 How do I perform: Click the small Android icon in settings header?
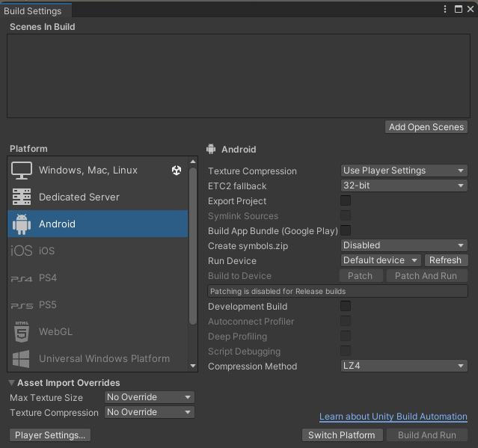click(211, 149)
